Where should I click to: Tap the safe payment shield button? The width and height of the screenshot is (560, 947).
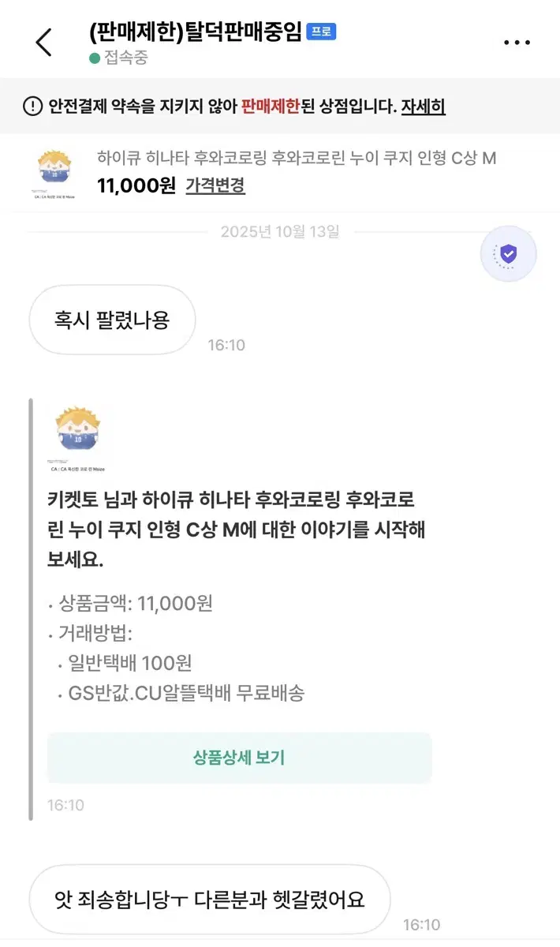(x=509, y=254)
